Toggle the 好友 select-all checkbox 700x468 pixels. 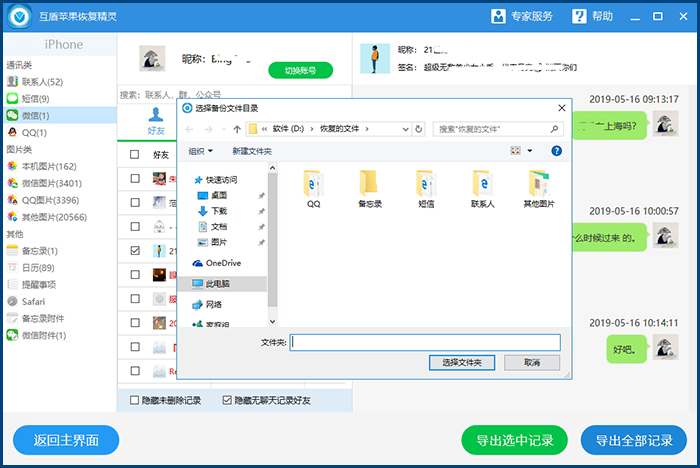(134, 155)
